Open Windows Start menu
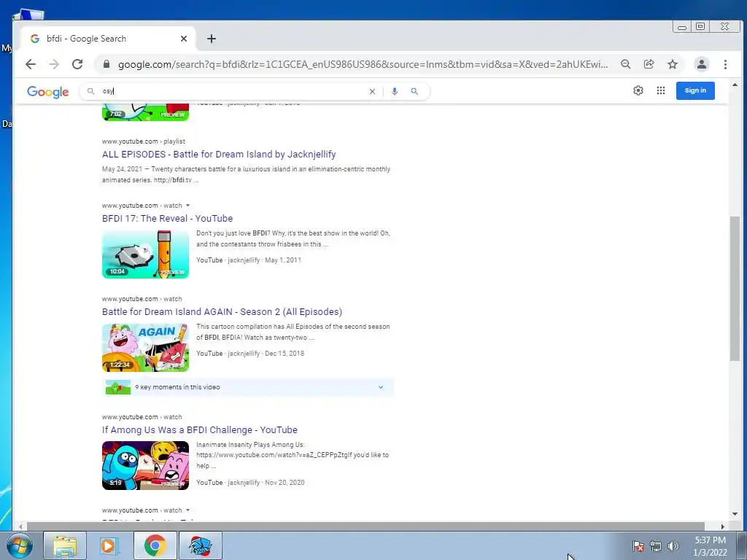The width and height of the screenshot is (747, 560). [19, 545]
